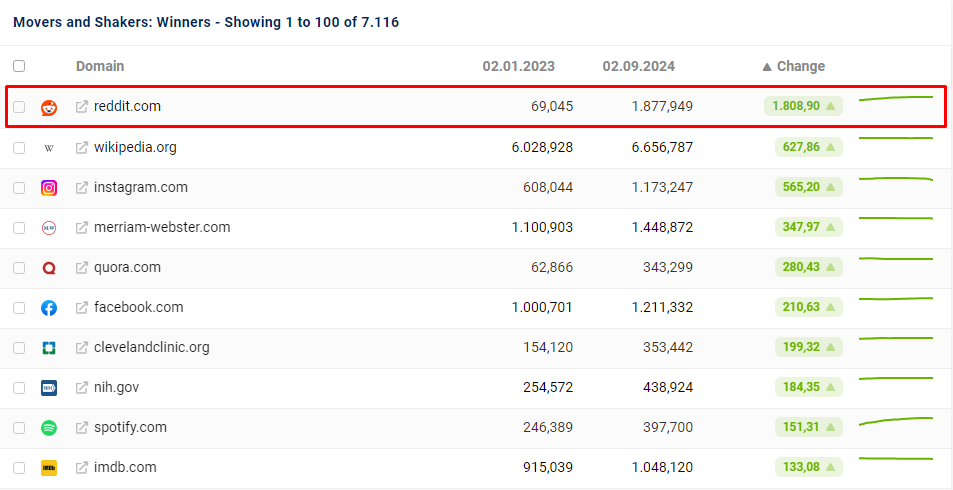This screenshot has width=953, height=490.
Task: Open nih.gov via external link icon
Action: tap(82, 387)
